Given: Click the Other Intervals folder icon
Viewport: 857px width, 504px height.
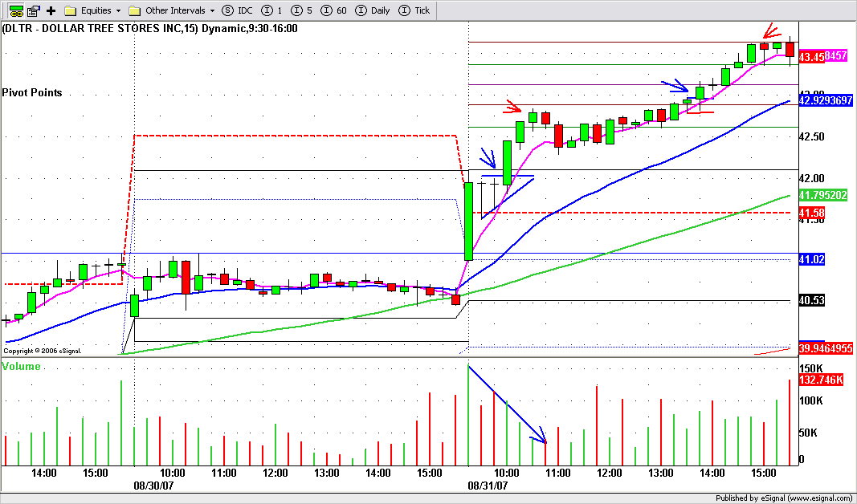Looking at the screenshot, I should [134, 10].
